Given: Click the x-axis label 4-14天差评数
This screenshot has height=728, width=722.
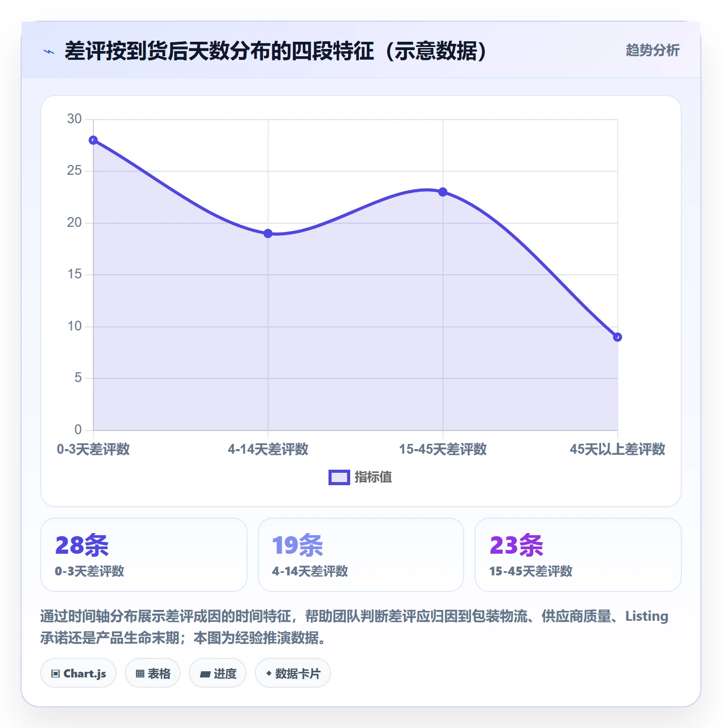Looking at the screenshot, I should (268, 449).
